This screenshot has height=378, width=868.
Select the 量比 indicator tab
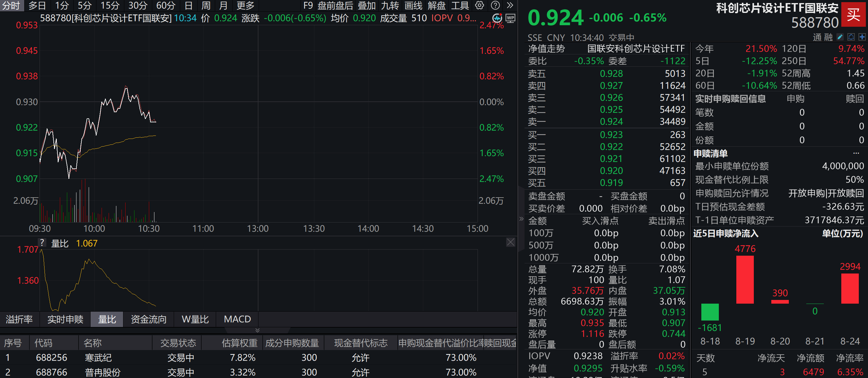(x=107, y=319)
